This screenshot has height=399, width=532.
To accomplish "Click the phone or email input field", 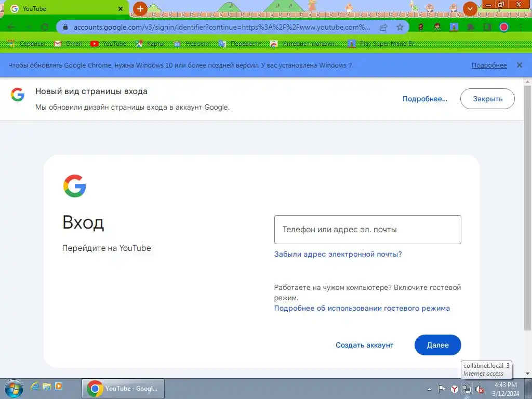I will (367, 229).
